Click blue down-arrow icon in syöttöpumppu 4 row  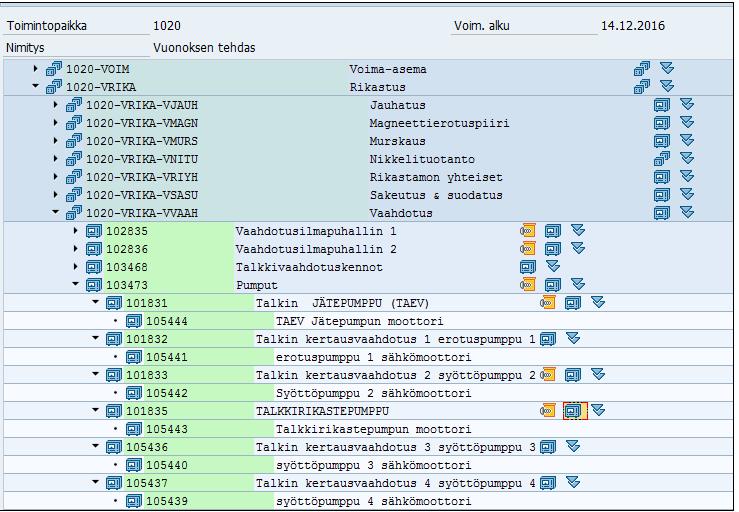tap(573, 481)
